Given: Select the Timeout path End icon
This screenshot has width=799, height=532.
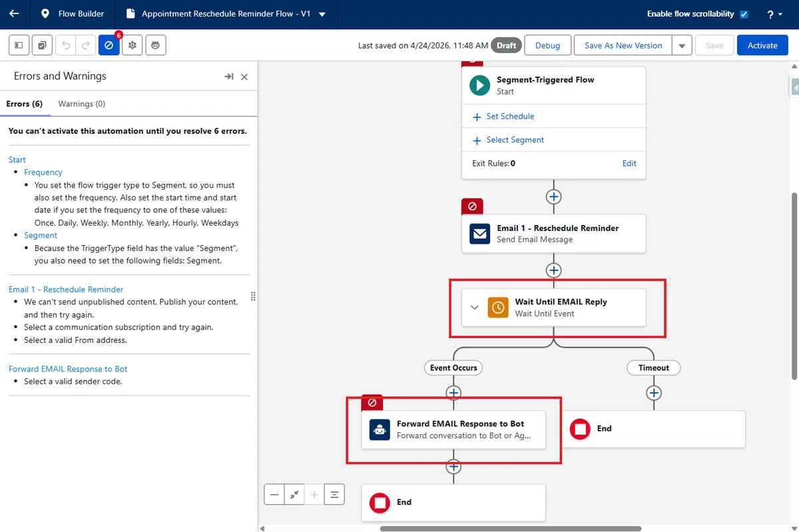Looking at the screenshot, I should click(580, 429).
